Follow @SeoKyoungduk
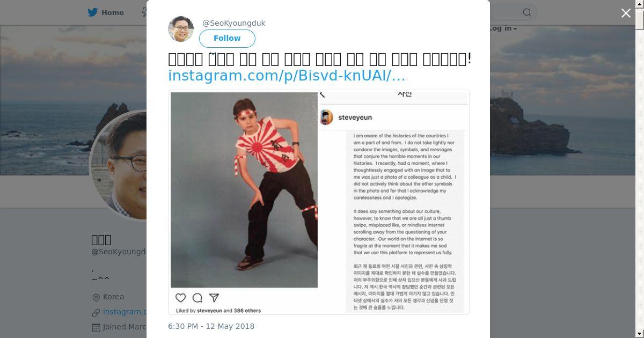The height and width of the screenshot is (338, 644). pyautogui.click(x=227, y=39)
